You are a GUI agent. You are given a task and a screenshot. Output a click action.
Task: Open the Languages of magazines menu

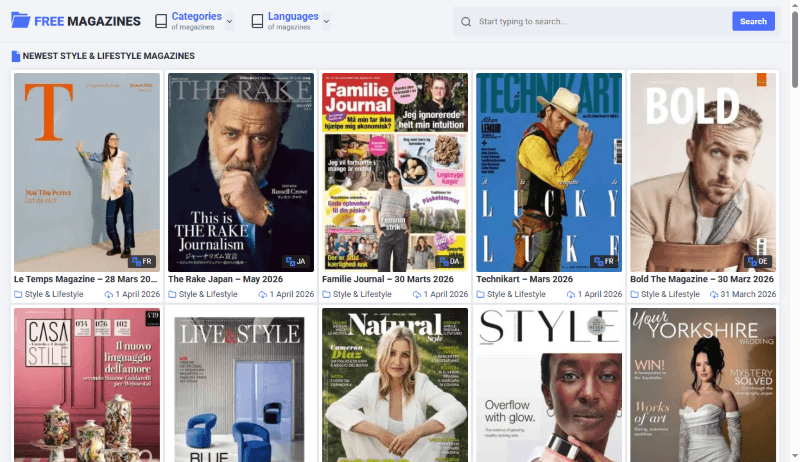[x=291, y=21]
